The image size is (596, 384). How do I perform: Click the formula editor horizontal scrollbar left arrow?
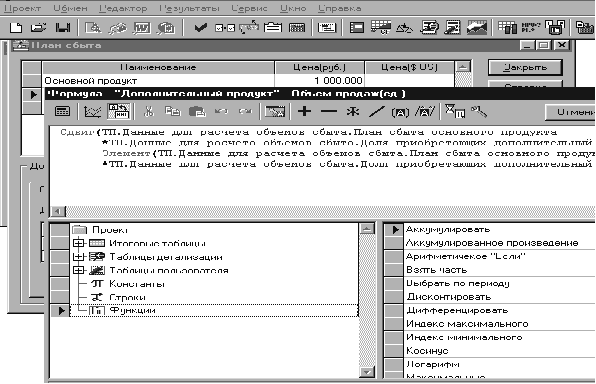[x=58, y=211]
